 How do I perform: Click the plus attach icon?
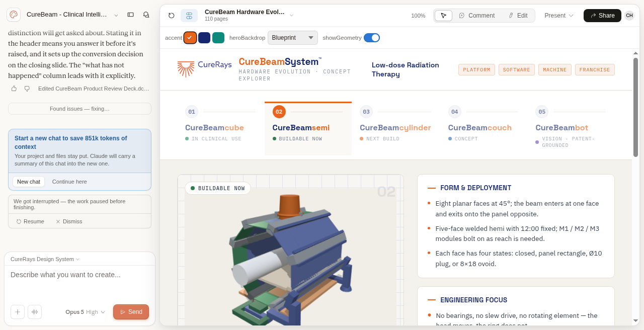point(18,312)
